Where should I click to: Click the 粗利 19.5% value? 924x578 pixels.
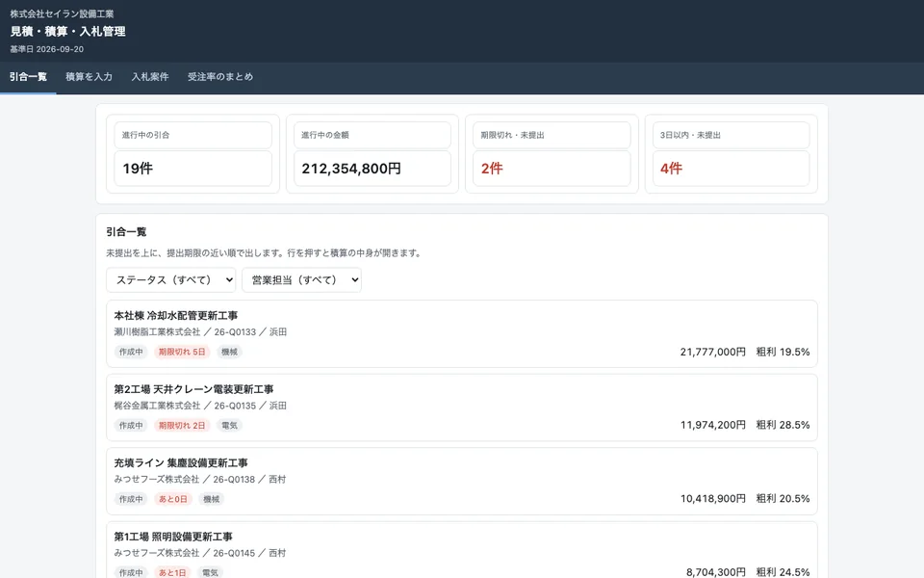click(x=783, y=353)
